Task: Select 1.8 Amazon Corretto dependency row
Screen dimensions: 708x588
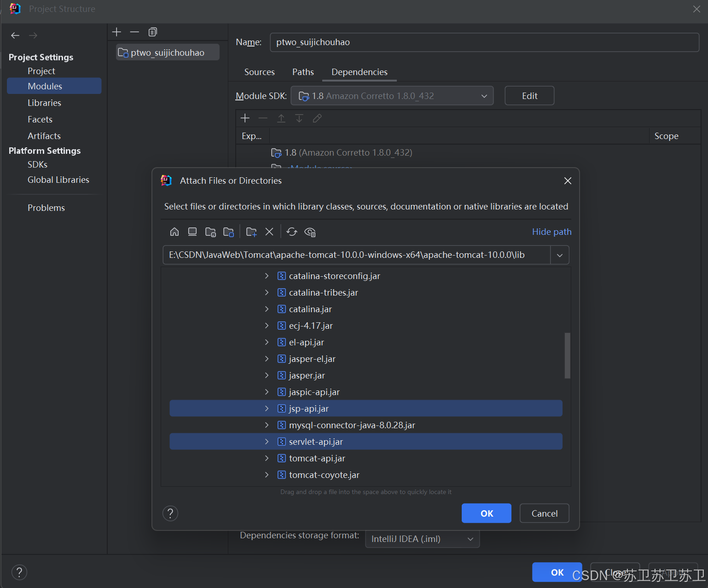Action: (468, 152)
